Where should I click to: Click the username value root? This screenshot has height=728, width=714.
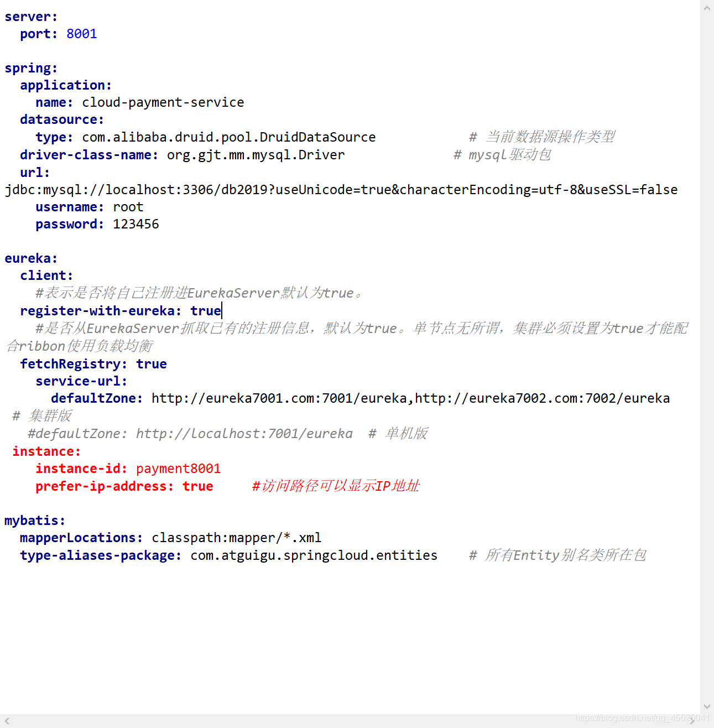point(128,207)
